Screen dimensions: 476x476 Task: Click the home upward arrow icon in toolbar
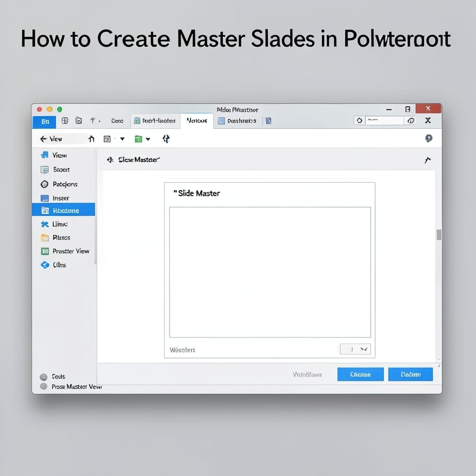pos(92,139)
